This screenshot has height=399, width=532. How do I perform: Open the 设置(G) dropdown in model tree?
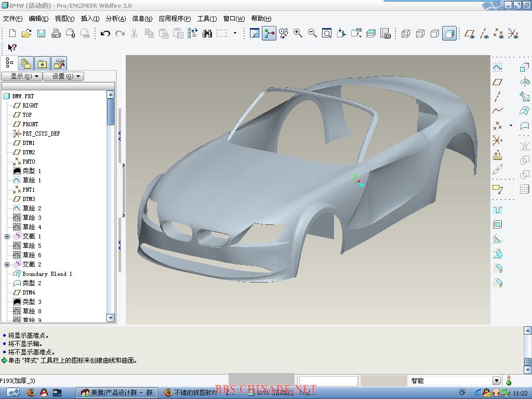coord(63,76)
